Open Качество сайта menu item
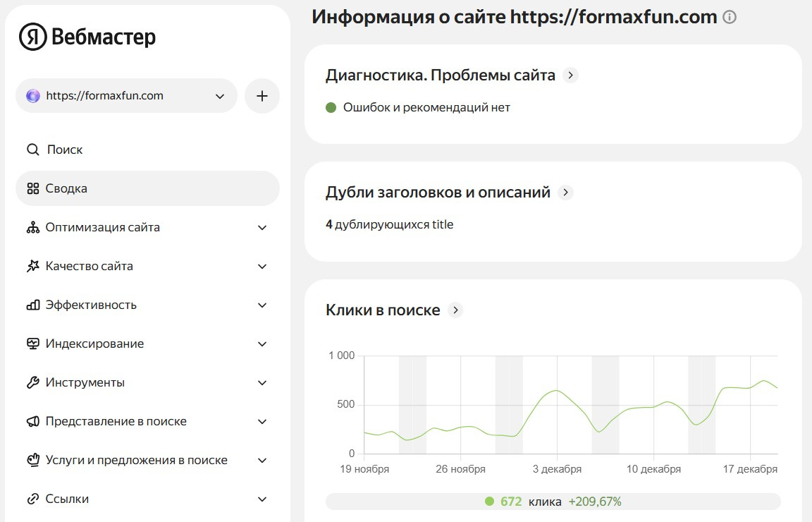The width and height of the screenshot is (812, 522). tap(147, 267)
